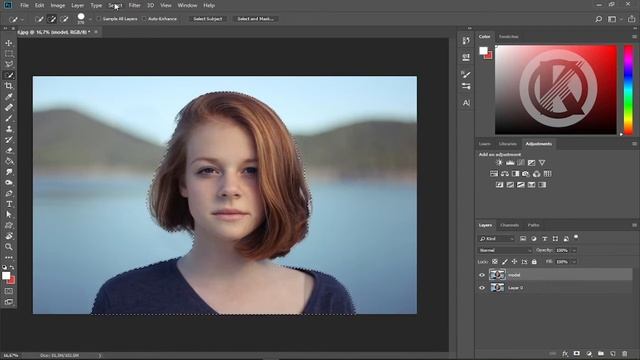The width and height of the screenshot is (640, 360).
Task: Choose Subtract from Selection mode
Action: pos(64,19)
